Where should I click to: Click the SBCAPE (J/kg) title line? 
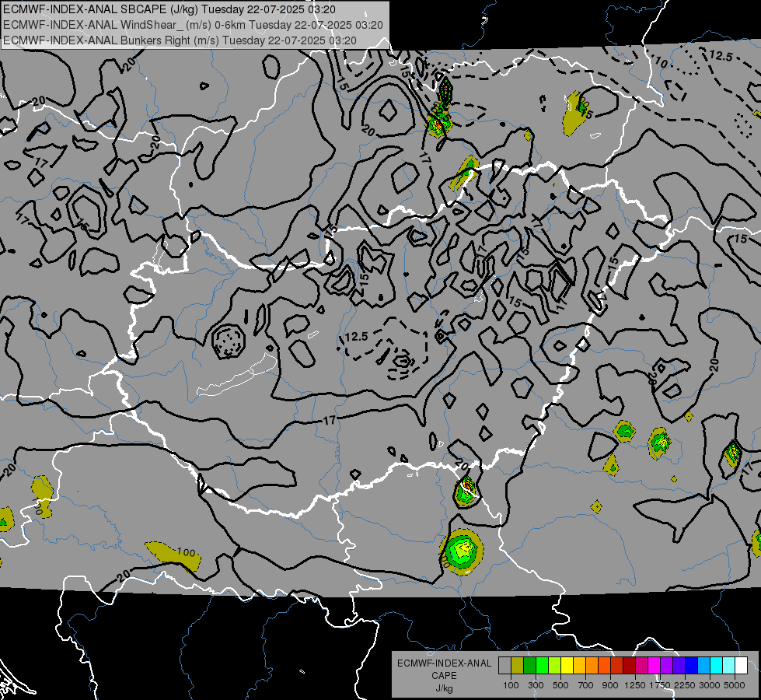coord(169,9)
